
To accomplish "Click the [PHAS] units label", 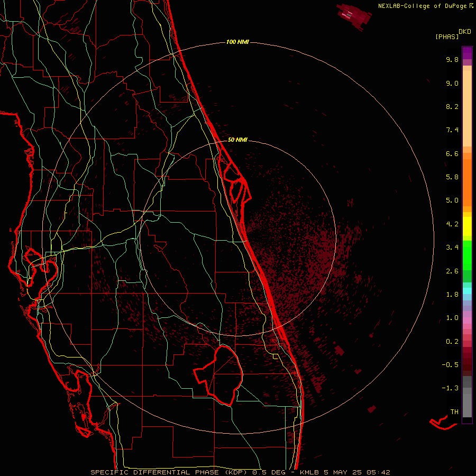I will point(447,37).
